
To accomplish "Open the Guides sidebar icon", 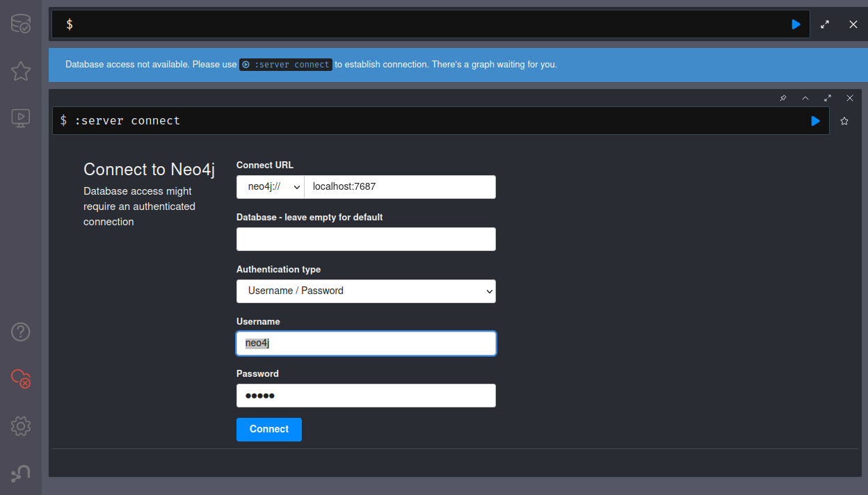I will (20, 117).
